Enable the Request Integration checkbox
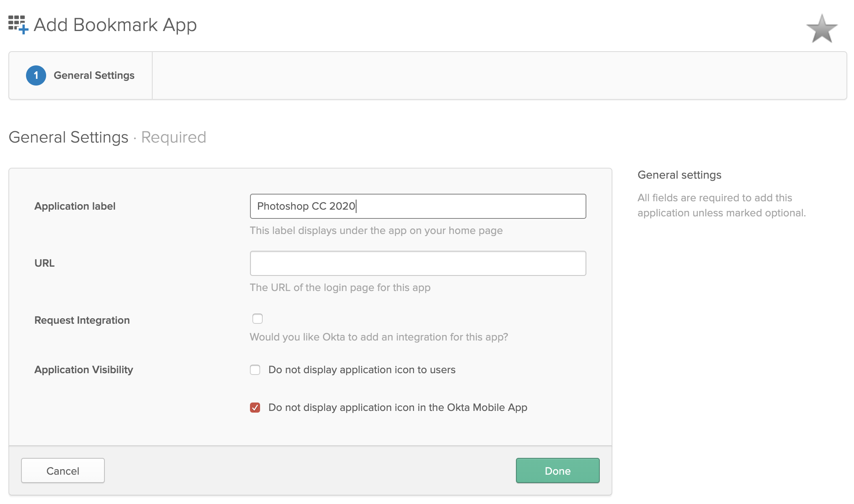Screen dimensions: 854x504 pos(258,319)
